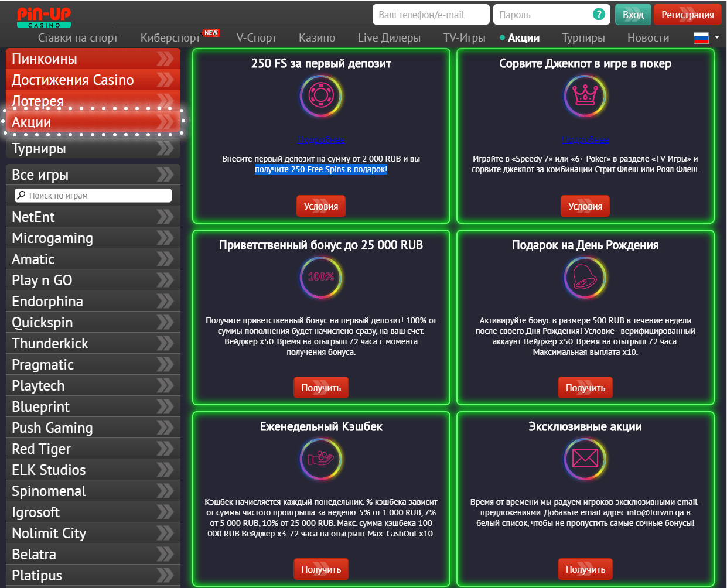The image size is (727, 588).
Task: Click Получить for exclusive promotions
Action: point(585,569)
